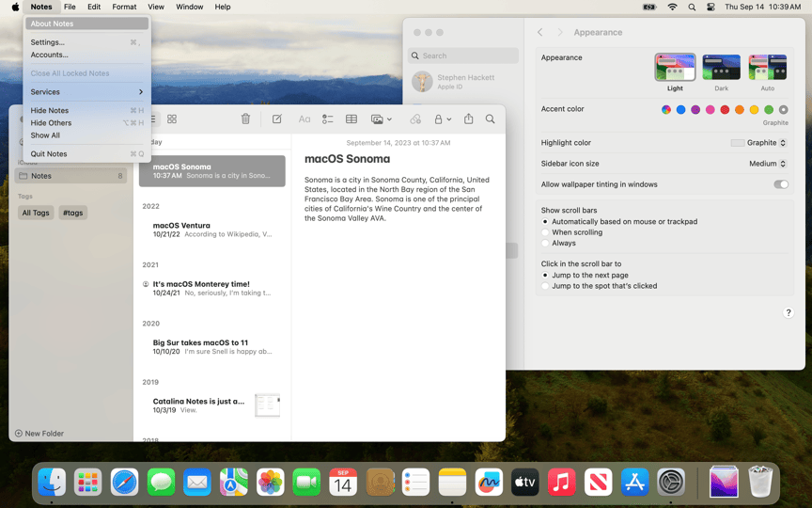812x508 pixels.
Task: Select Jump to the next page option
Action: pyautogui.click(x=545, y=276)
